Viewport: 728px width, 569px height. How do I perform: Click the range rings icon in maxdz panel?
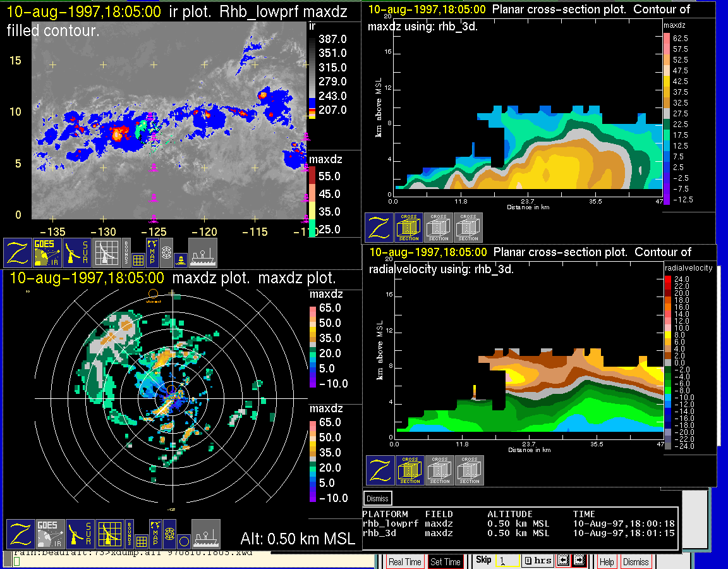[169, 535]
